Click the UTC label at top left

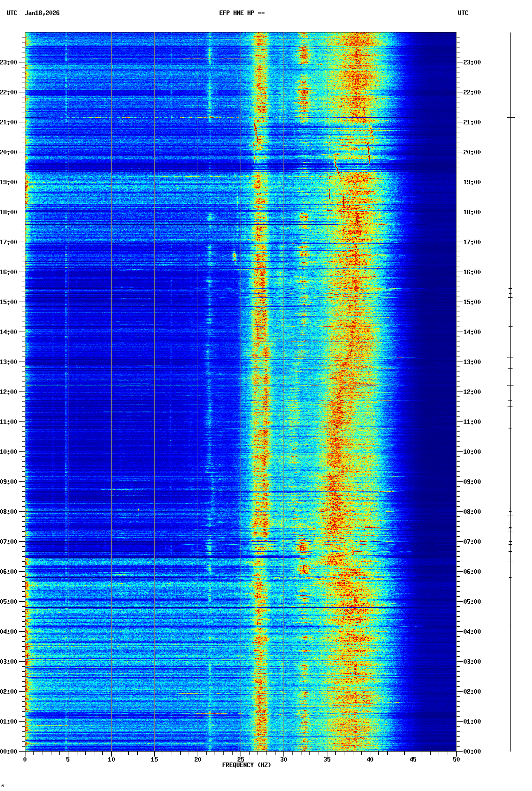pos(11,13)
